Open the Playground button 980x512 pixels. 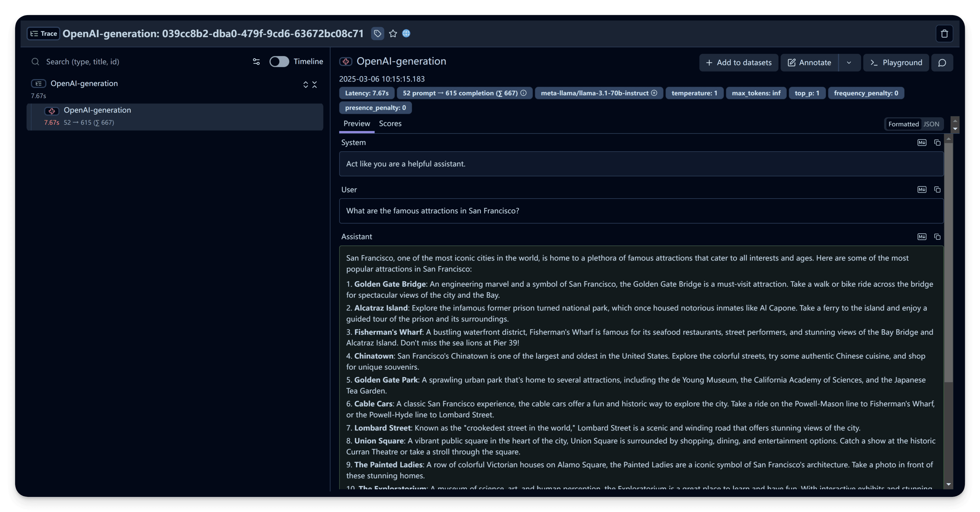[896, 63]
